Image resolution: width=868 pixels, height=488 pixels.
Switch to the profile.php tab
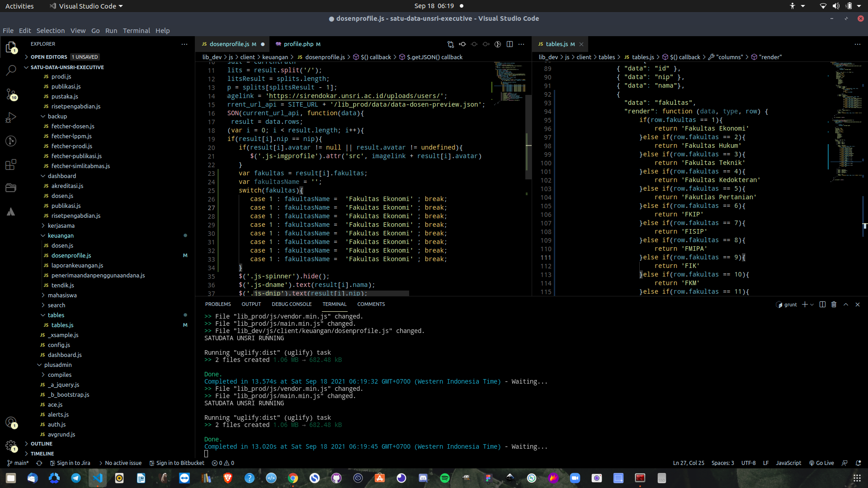[298, 44]
